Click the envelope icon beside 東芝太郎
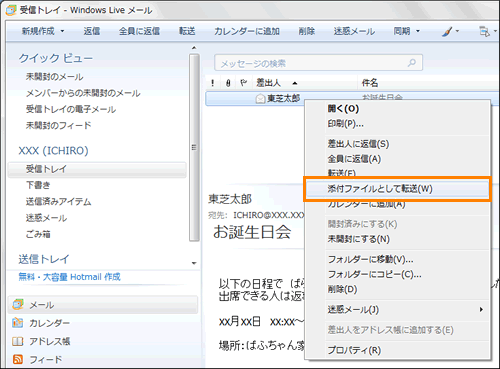Screen dimensions: 500x369 point(260,99)
